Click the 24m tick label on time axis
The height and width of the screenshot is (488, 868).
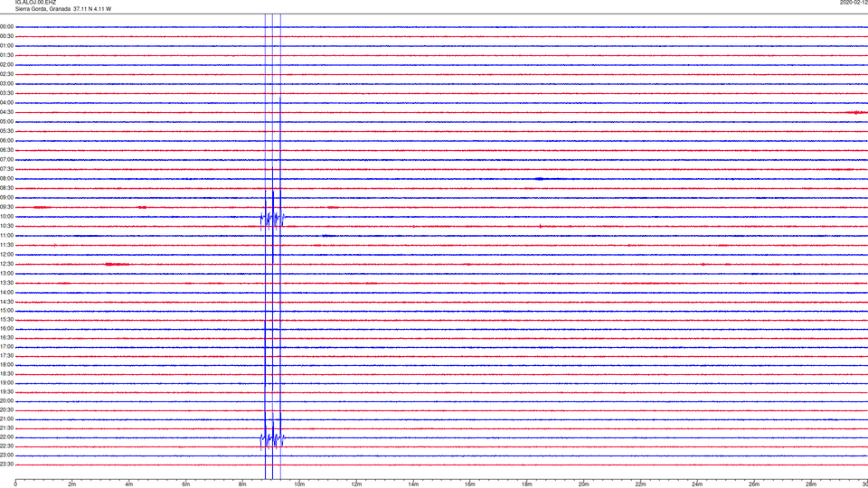click(697, 484)
